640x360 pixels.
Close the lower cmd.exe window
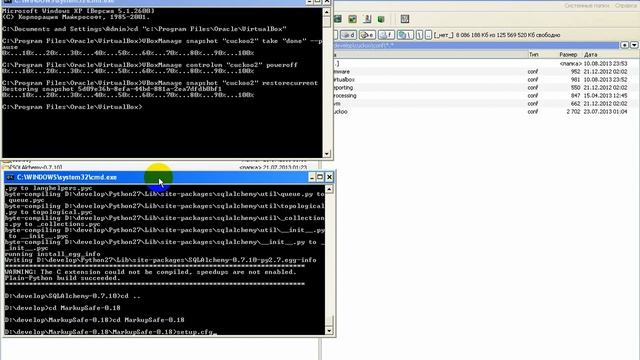(329, 177)
